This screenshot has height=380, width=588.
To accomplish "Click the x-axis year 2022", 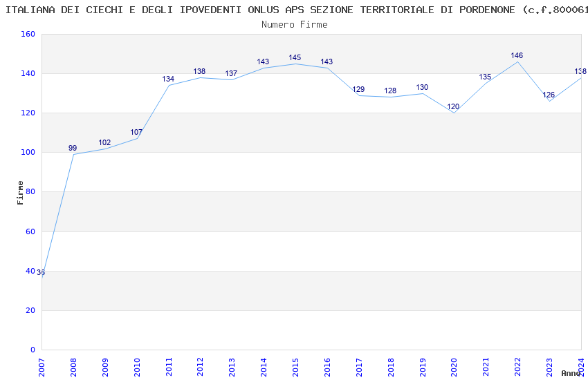I will point(517,368).
